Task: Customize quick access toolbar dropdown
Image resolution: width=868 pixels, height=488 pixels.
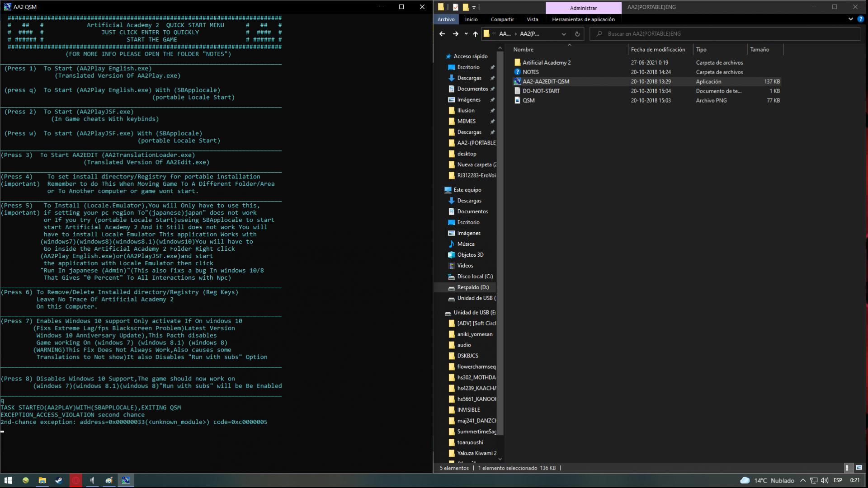Action: click(x=474, y=7)
